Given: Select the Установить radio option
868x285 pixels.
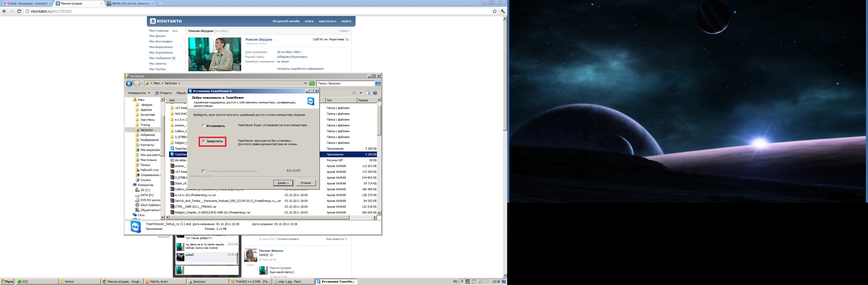Looking at the screenshot, I should pyautogui.click(x=203, y=126).
